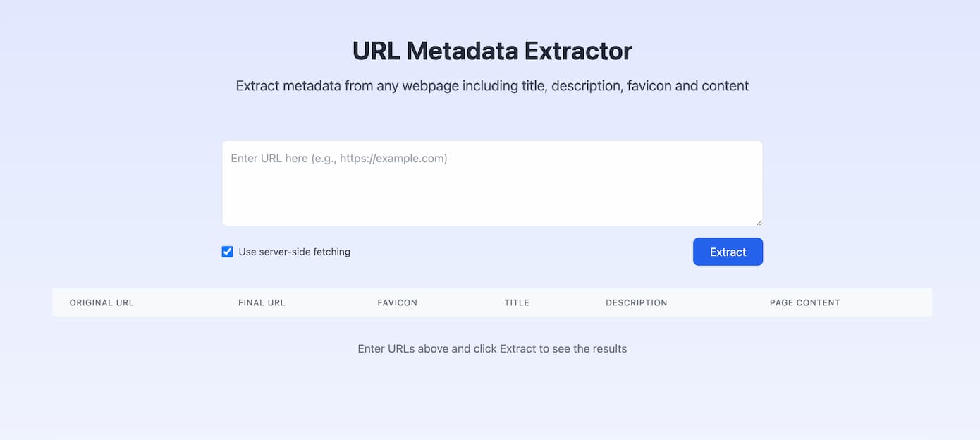
Task: Select the ORIGINAL URL column header
Action: pyautogui.click(x=102, y=302)
